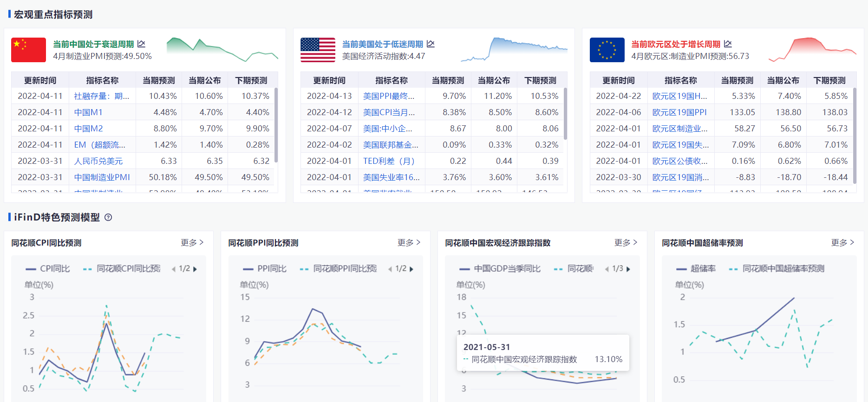Go to next legend page in PPI chart
Viewport: 868px width, 402px height.
coord(411,269)
